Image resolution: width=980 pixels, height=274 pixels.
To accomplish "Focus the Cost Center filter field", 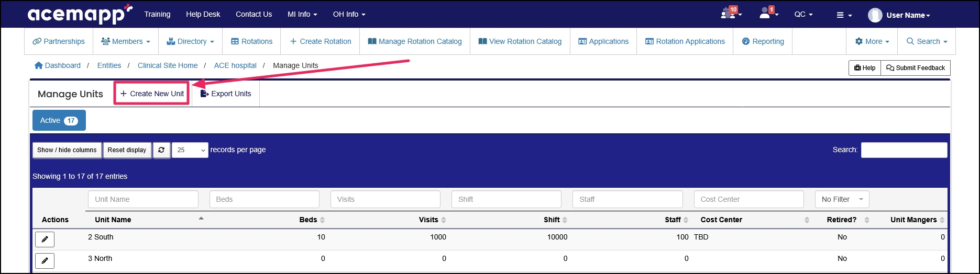I will (749, 199).
